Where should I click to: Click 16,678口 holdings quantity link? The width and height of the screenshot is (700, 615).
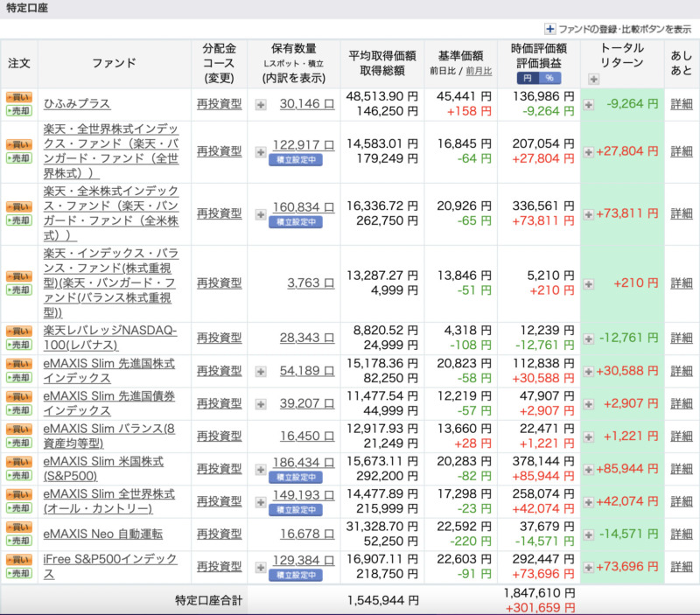point(307,534)
